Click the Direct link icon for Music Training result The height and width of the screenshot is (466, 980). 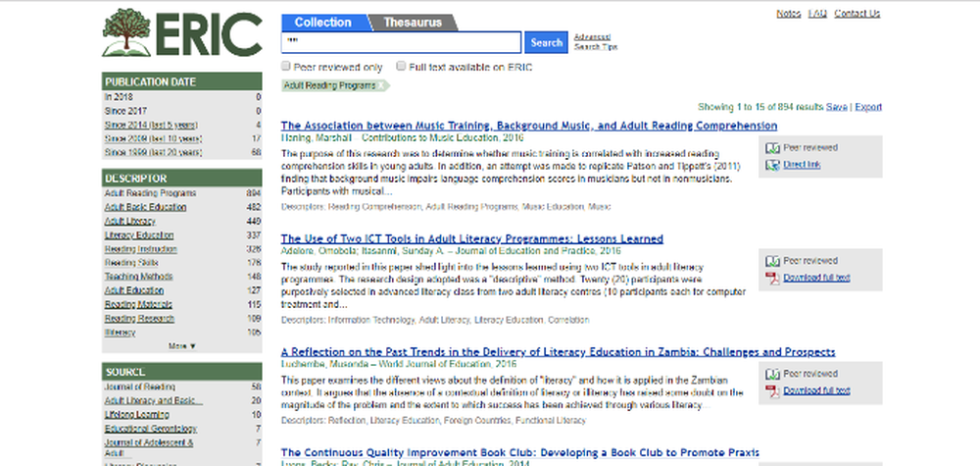pos(772,165)
